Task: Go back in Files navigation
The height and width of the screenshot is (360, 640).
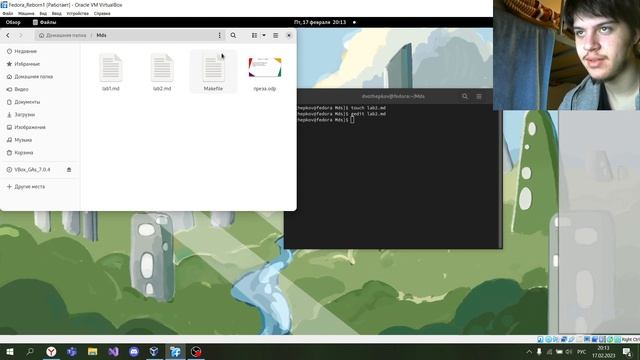Action: pyautogui.click(x=8, y=36)
